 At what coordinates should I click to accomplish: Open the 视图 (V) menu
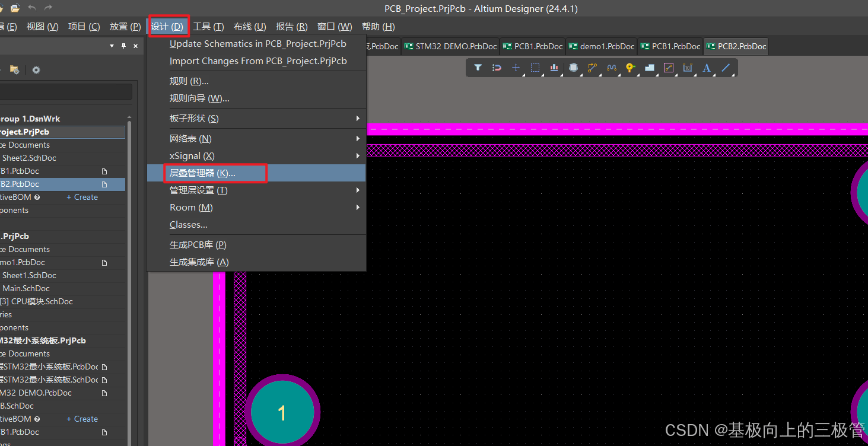[x=42, y=27]
